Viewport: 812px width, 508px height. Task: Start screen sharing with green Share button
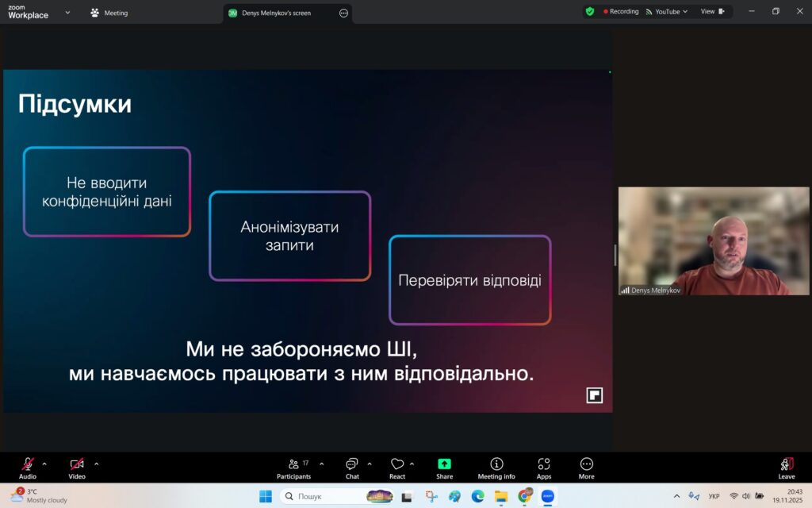pos(444,468)
